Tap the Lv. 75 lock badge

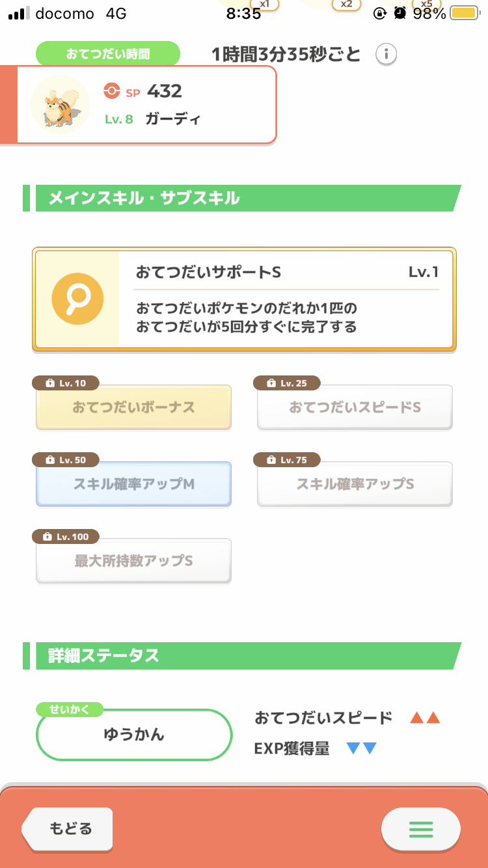click(x=287, y=460)
